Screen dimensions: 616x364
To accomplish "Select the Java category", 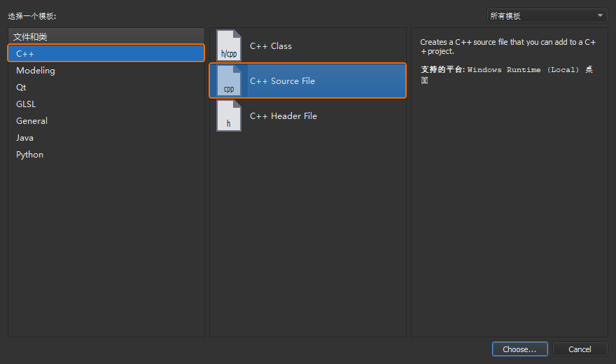I will click(x=25, y=138).
